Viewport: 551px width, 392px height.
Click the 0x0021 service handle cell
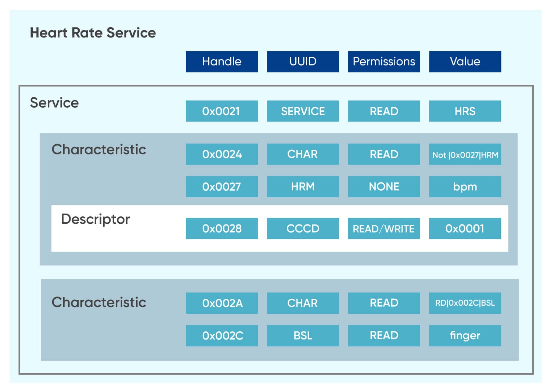(x=222, y=111)
